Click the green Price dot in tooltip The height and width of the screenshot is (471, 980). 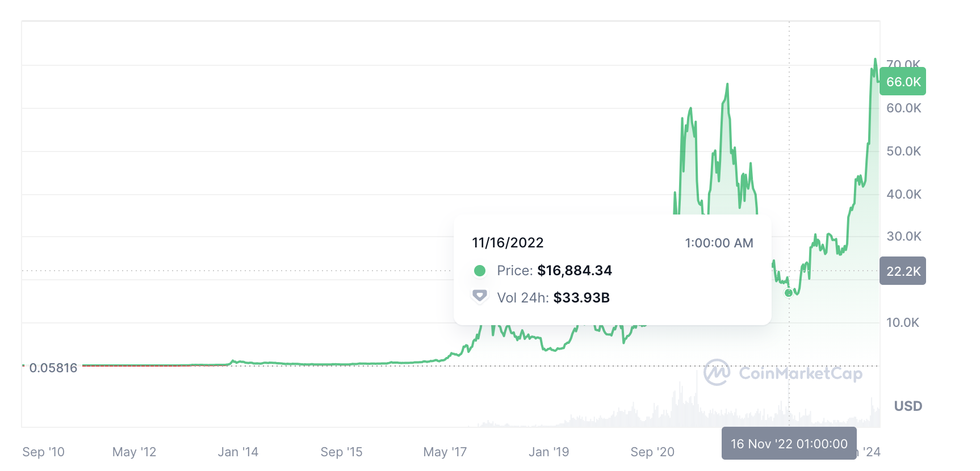point(480,271)
